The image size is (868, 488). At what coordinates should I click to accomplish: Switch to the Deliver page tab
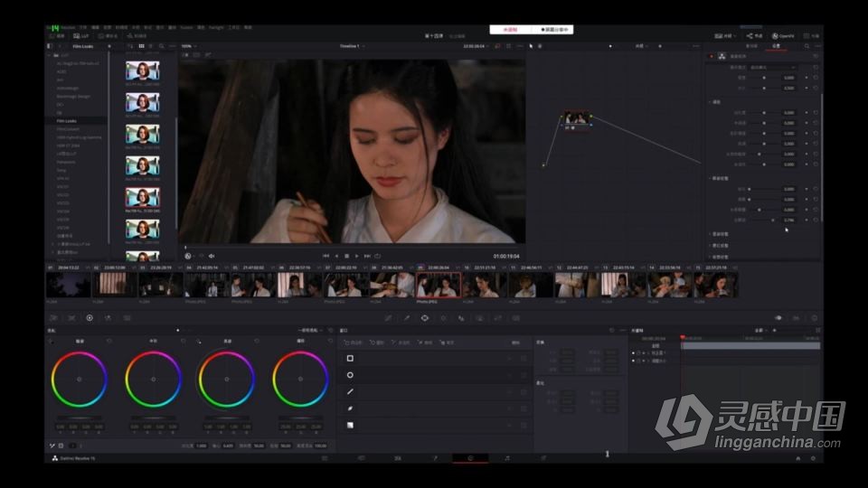(543, 458)
